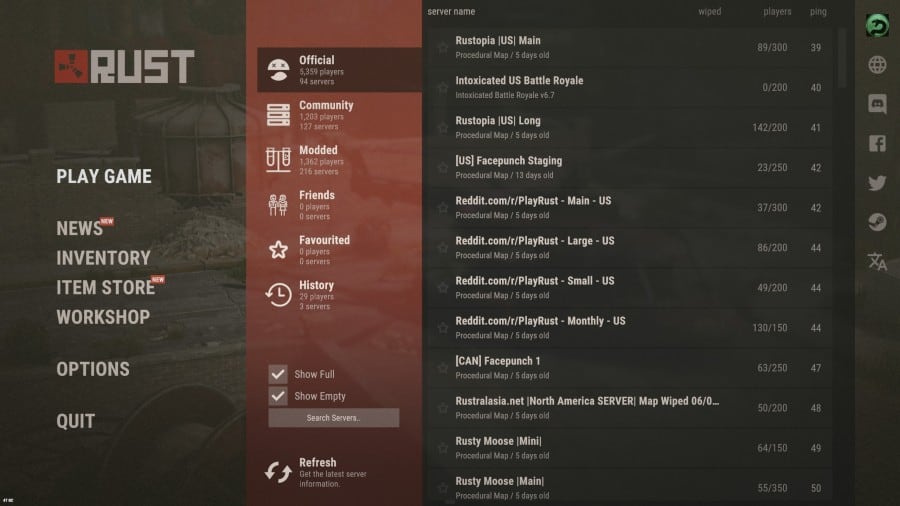This screenshot has height=506, width=900.
Task: Open the globe website icon
Action: click(x=877, y=65)
